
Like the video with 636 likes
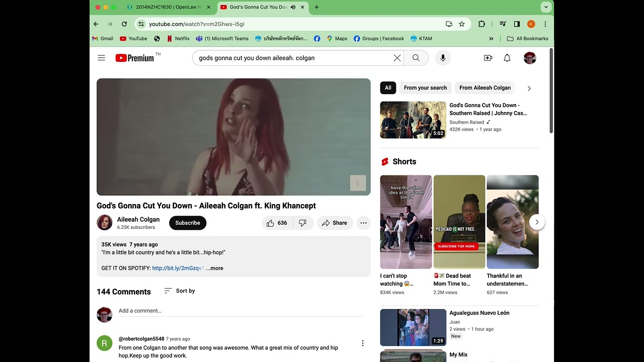277,223
